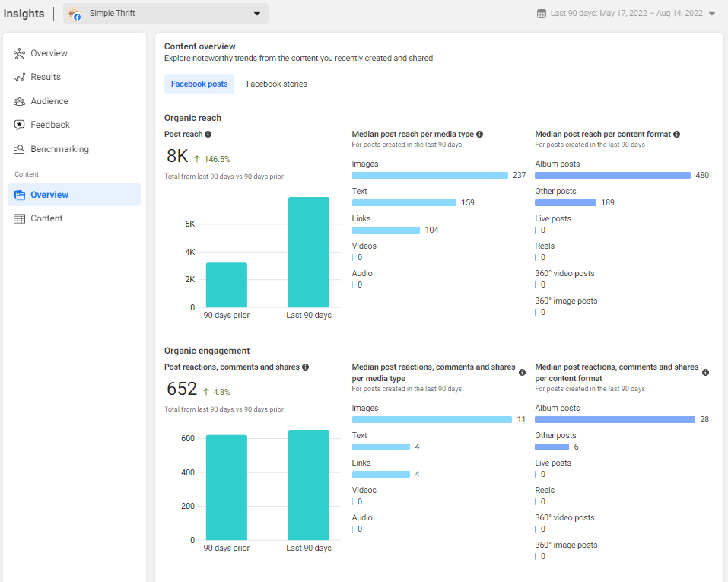The height and width of the screenshot is (582, 728).
Task: Click the calendar icon next to date range
Action: click(x=542, y=14)
